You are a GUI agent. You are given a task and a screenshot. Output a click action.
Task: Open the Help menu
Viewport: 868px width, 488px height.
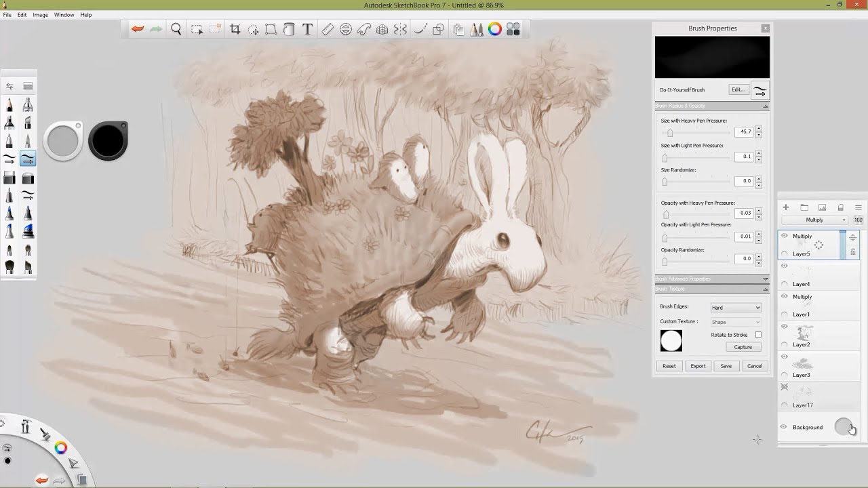(86, 15)
